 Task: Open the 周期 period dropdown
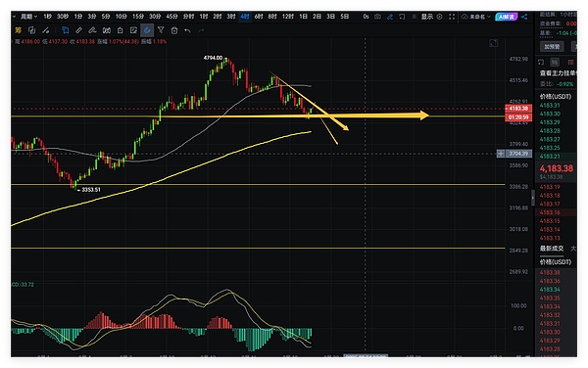point(28,17)
